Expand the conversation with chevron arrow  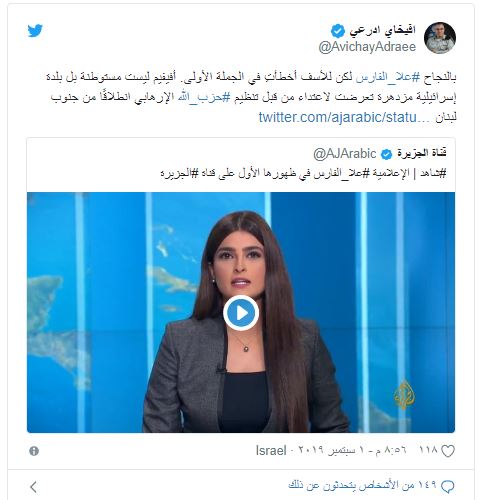tap(33, 487)
